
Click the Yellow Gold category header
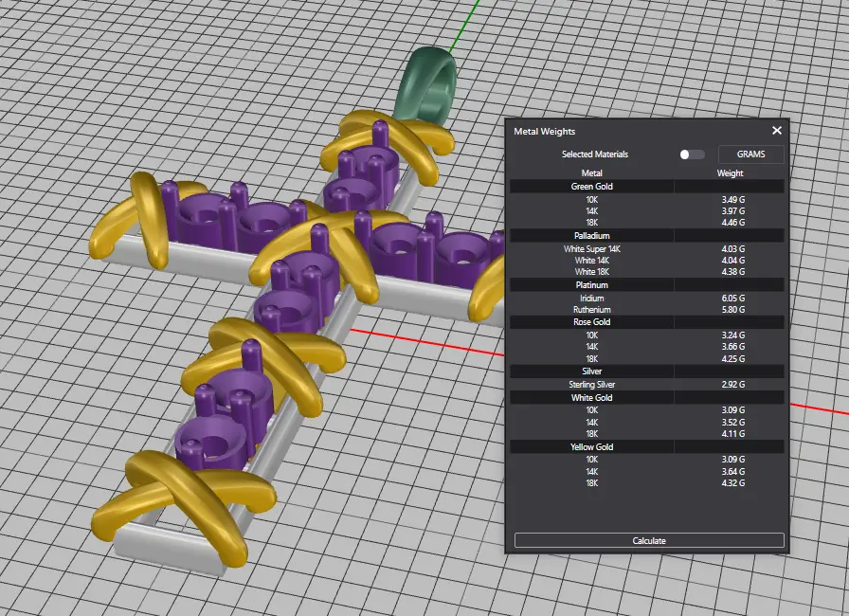[x=591, y=446]
